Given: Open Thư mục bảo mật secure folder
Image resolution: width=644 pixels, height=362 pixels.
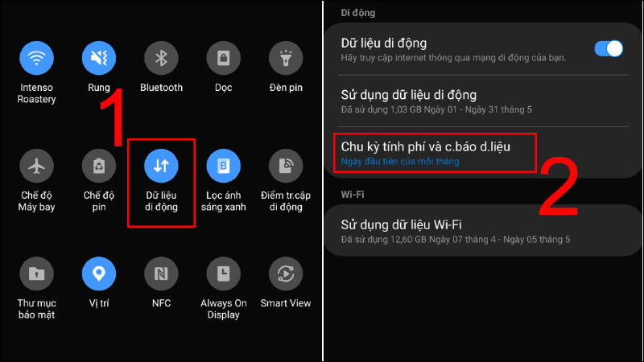Looking at the screenshot, I should coord(36,274).
